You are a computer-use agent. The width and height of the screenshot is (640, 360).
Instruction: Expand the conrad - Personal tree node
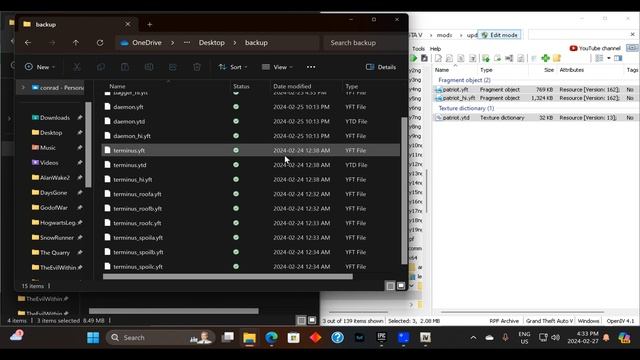[x=23, y=87]
